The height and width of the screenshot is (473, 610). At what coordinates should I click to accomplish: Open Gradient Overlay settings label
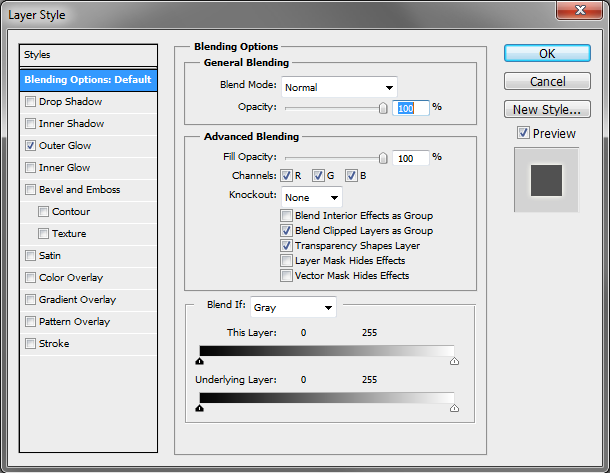click(77, 300)
